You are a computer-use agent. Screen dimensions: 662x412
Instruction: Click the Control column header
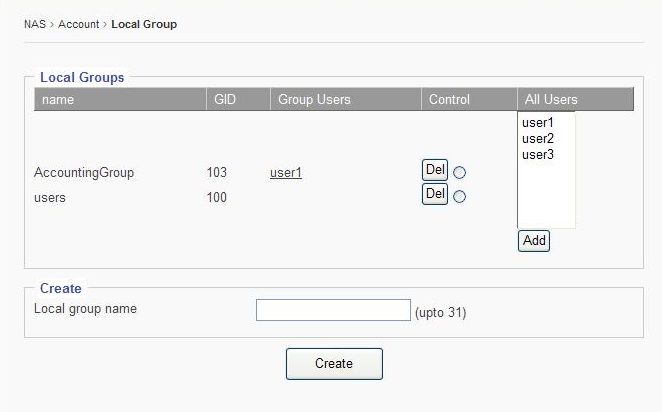point(449,100)
